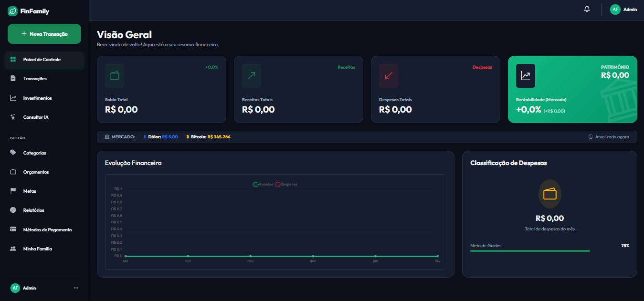Click the FinFamily logo icon
Viewport: 644px width, 301px height.
[x=12, y=10]
